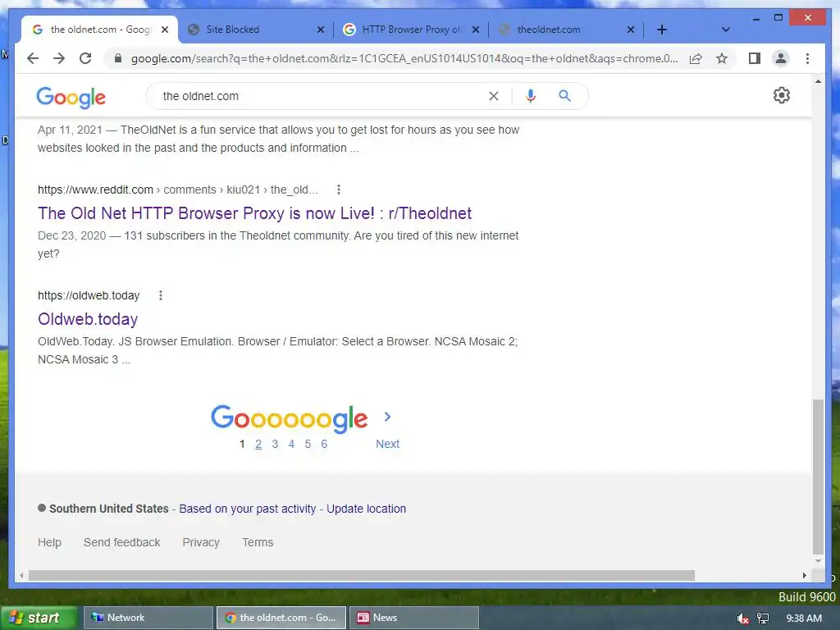
Task: Click the horizontal scrollbar thumb
Action: (x=362, y=575)
